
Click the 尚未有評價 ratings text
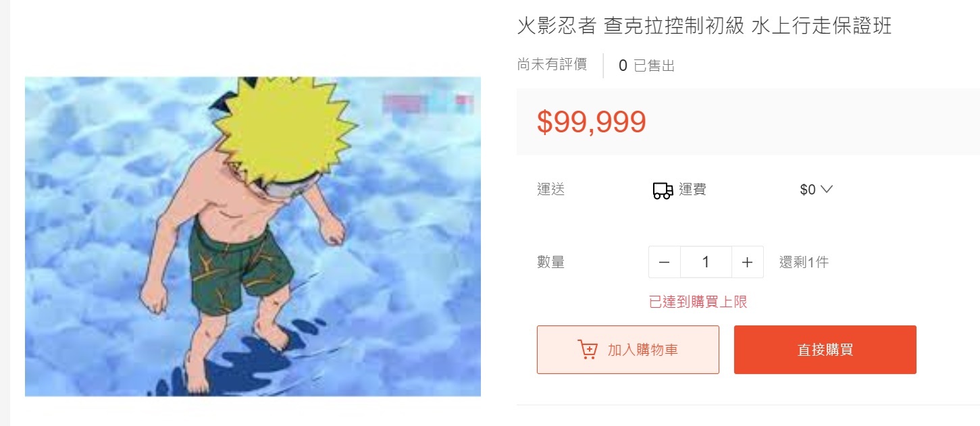(x=552, y=65)
